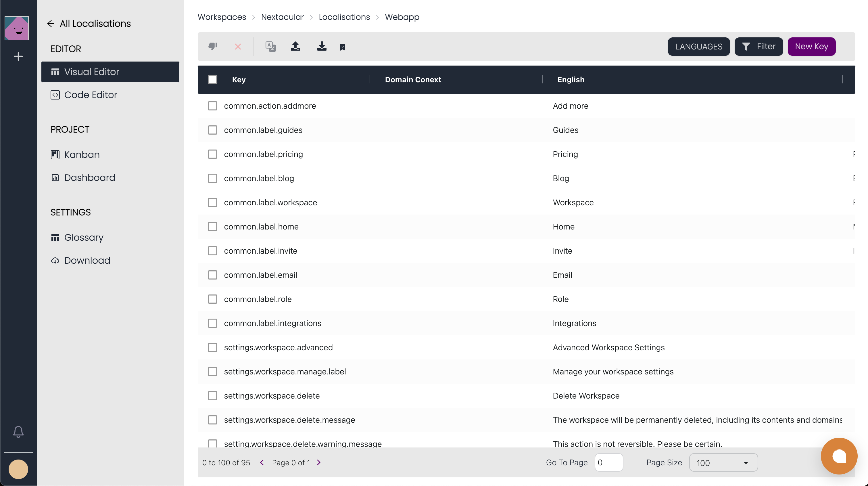Screen dimensions: 868x486
Task: Click the Go To Page input field
Action: pos(608,462)
